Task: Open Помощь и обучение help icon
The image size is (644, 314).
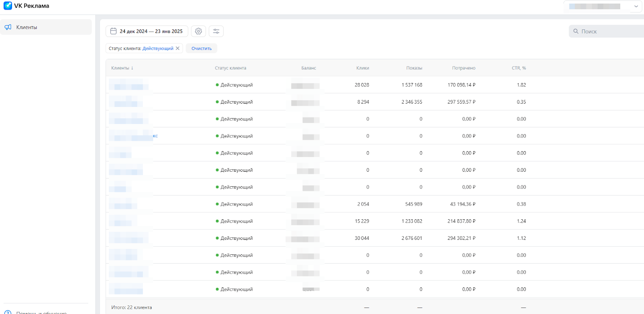Action: tap(8, 312)
